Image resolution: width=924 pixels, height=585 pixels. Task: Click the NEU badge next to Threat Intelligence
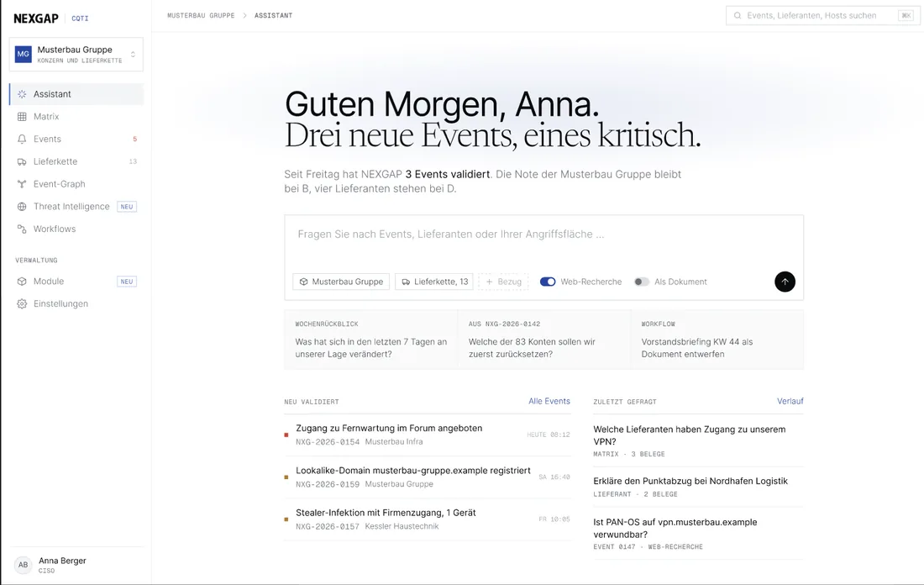(127, 207)
